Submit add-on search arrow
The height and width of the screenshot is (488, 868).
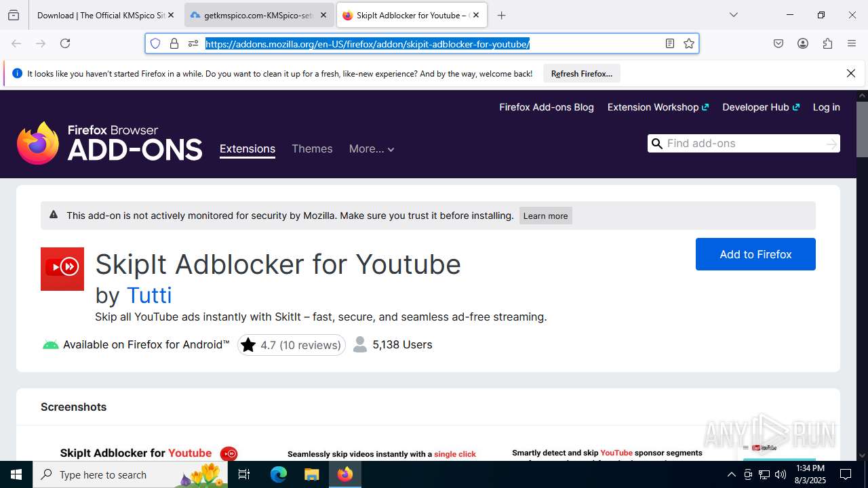[x=832, y=144]
